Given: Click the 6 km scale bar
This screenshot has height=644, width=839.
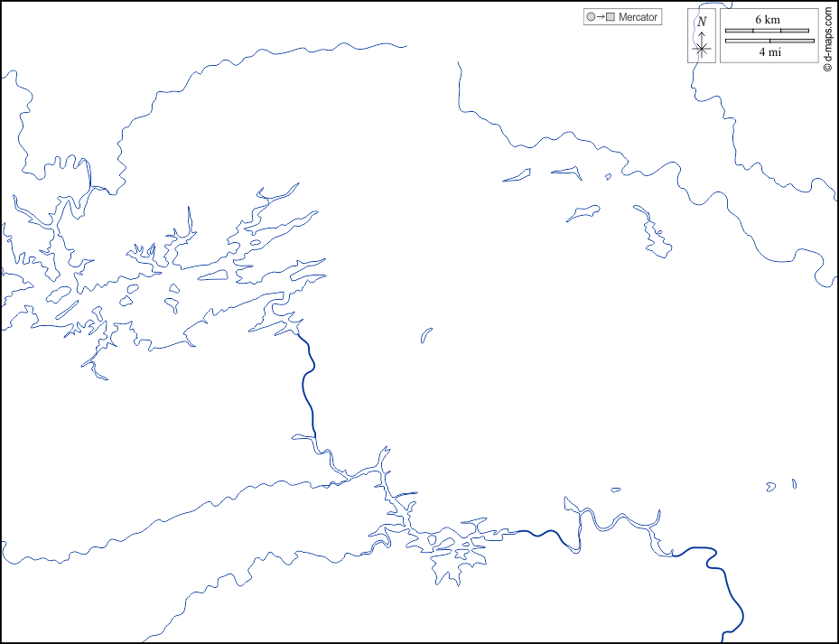Looking at the screenshot, I should (767, 31).
